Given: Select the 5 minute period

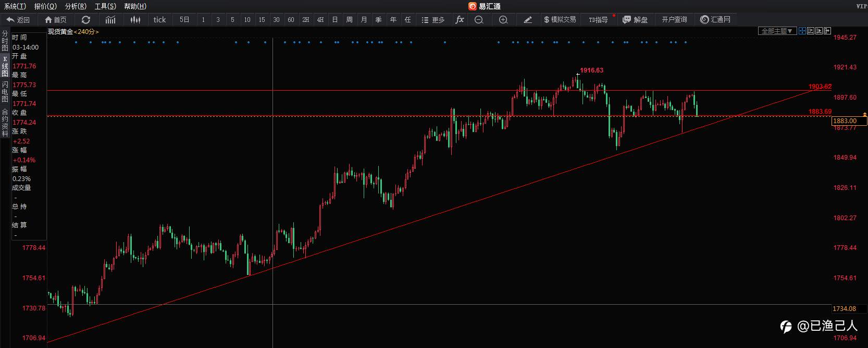Looking at the screenshot, I should click(x=232, y=19).
